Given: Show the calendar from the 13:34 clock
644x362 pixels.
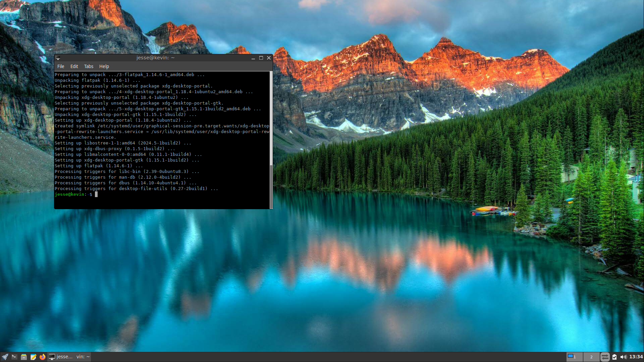Looking at the screenshot, I should (x=636, y=357).
